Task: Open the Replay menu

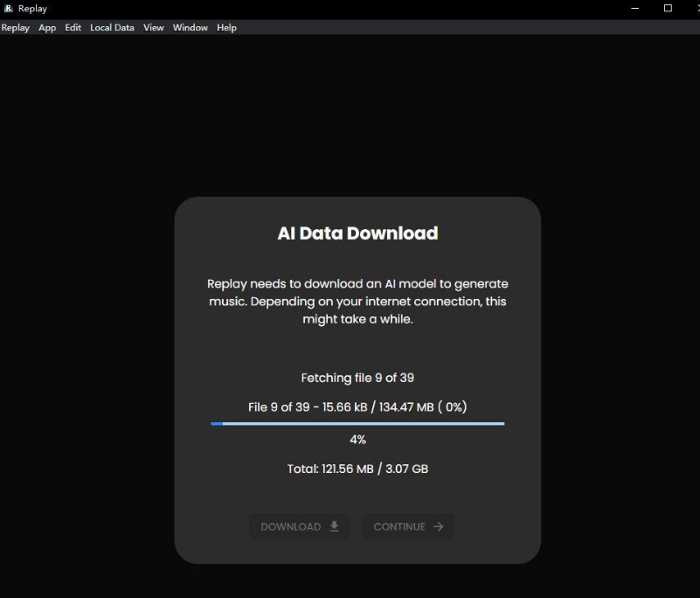Action: click(15, 28)
